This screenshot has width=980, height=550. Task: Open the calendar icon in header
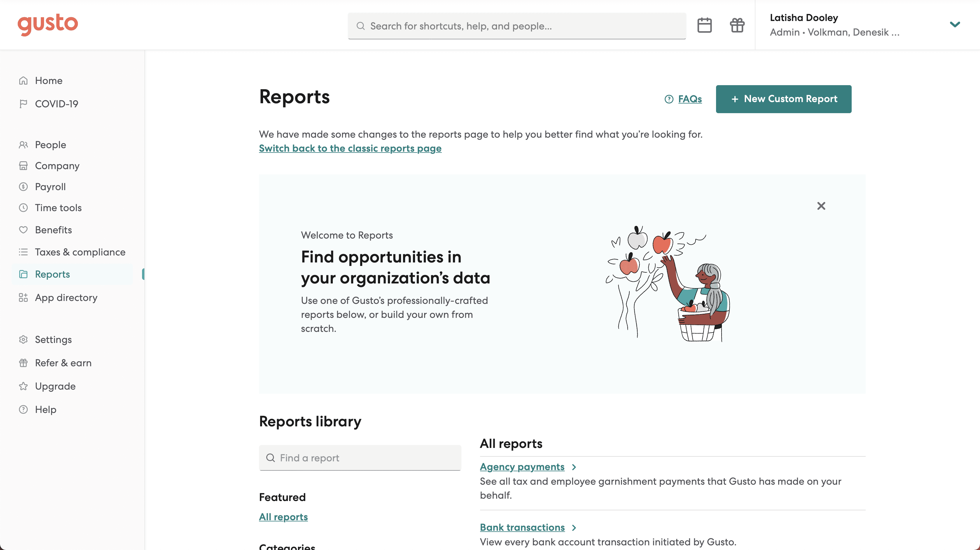pyautogui.click(x=704, y=25)
